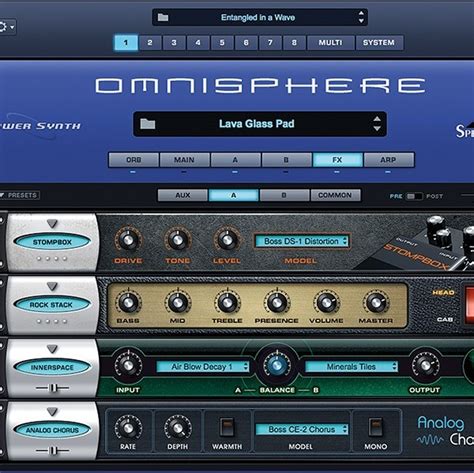Step the Lava Glass Pad patch arrows
The height and width of the screenshot is (473, 474).
pyautogui.click(x=377, y=124)
